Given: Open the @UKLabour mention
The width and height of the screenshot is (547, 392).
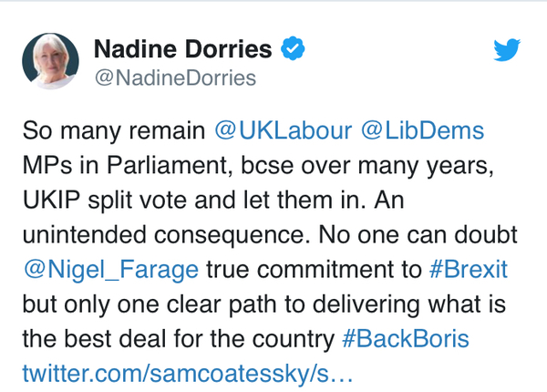Looking at the screenshot, I should pos(283,130).
